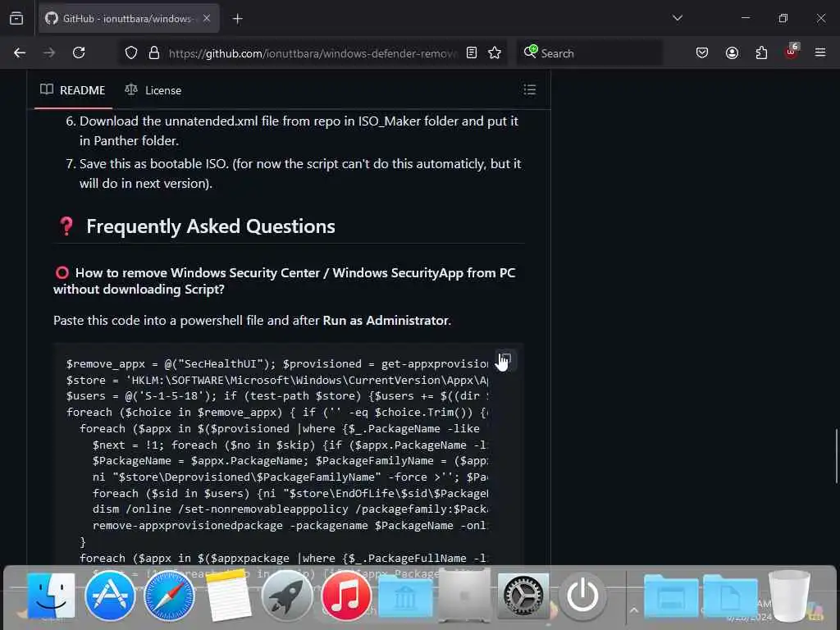The image size is (840, 630).
Task: Open Firefox application hamburger menu
Action: click(x=820, y=53)
